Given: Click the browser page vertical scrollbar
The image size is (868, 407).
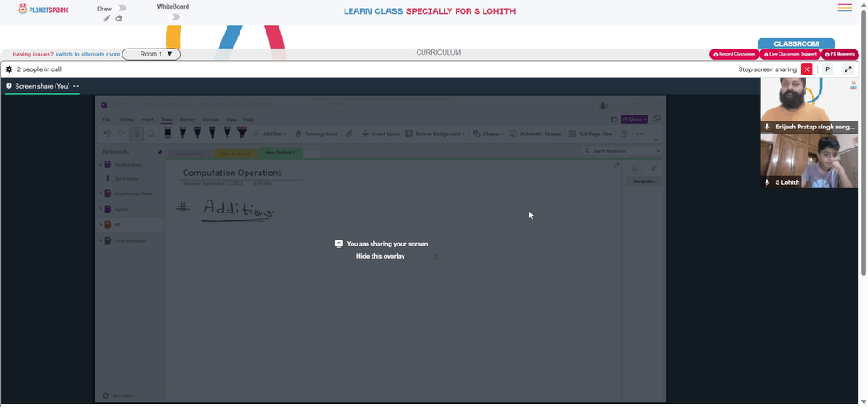Looking at the screenshot, I should coord(864,141).
